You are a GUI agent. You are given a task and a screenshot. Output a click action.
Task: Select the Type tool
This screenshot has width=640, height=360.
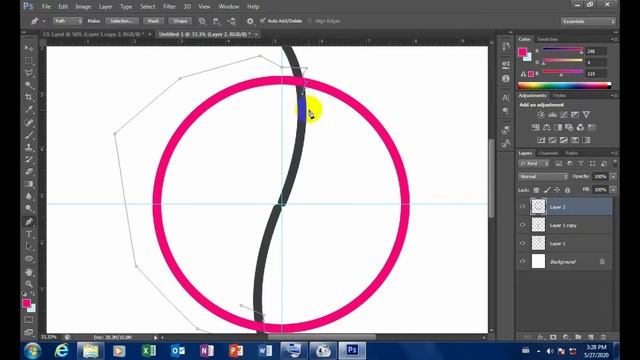point(29,234)
